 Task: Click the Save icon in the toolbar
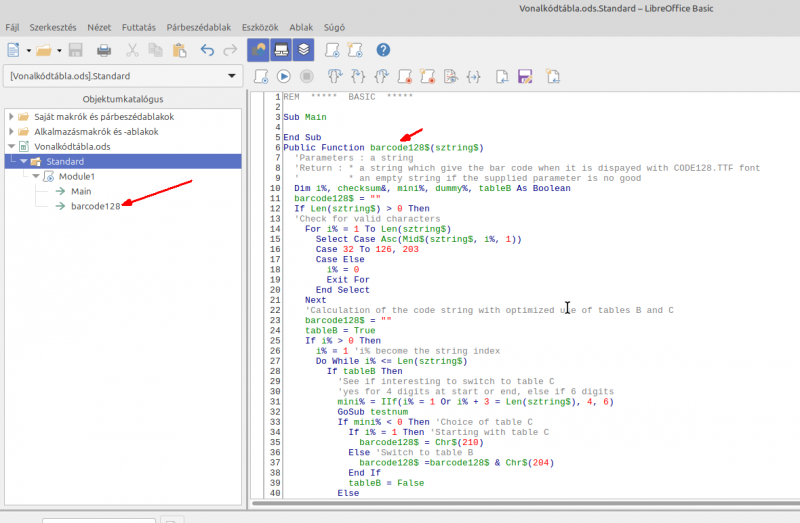tap(76, 50)
